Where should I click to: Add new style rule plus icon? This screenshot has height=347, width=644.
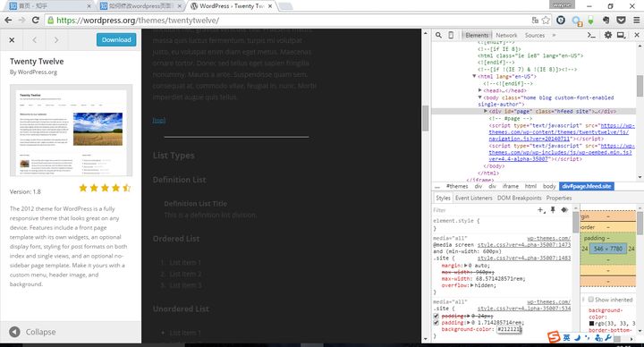[541, 210]
